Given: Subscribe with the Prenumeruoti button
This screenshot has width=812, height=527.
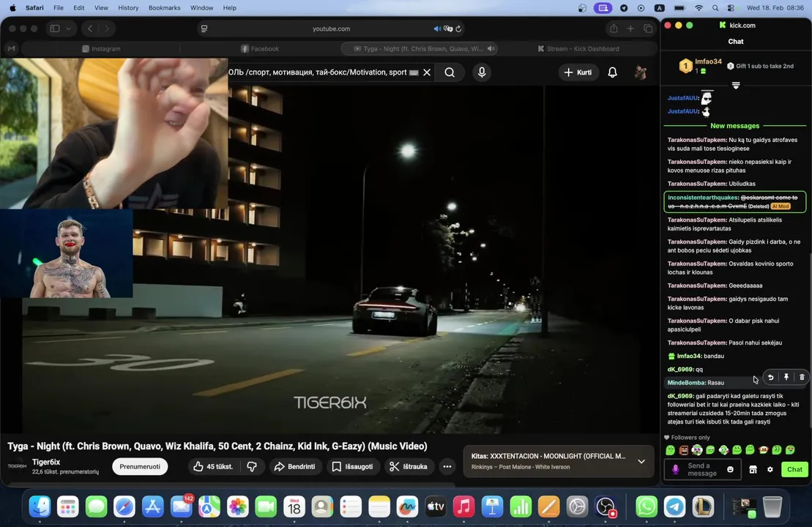Looking at the screenshot, I should pyautogui.click(x=140, y=466).
